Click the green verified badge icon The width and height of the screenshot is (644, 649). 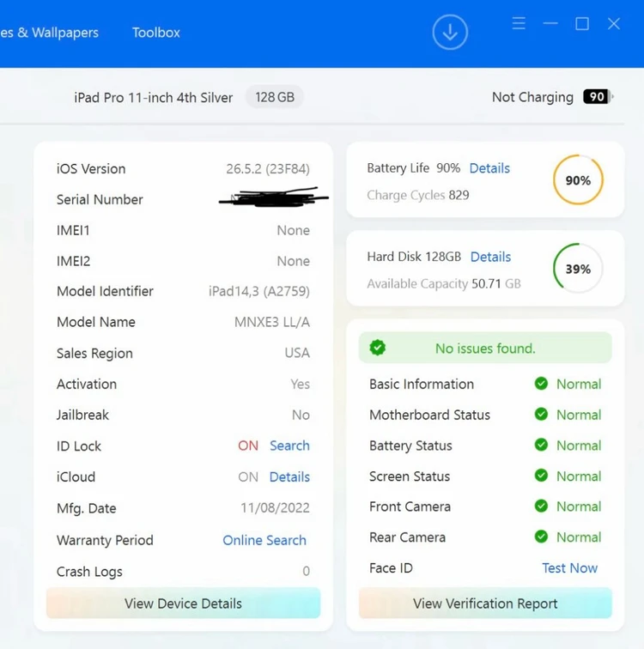pos(378,348)
